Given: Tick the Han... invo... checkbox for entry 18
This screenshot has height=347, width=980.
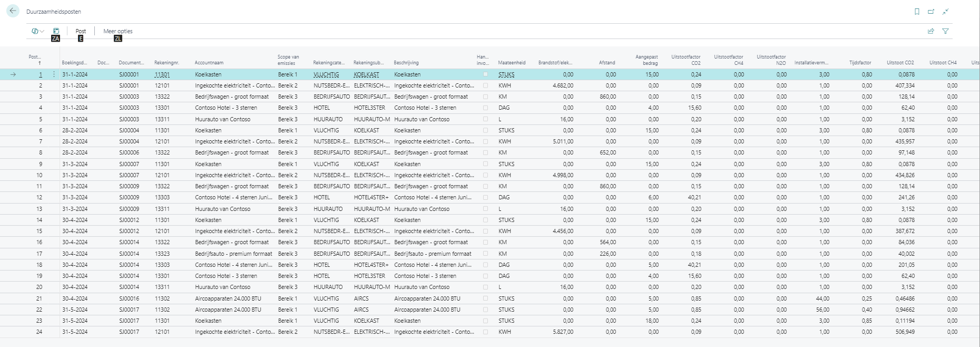Looking at the screenshot, I should pos(485,265).
